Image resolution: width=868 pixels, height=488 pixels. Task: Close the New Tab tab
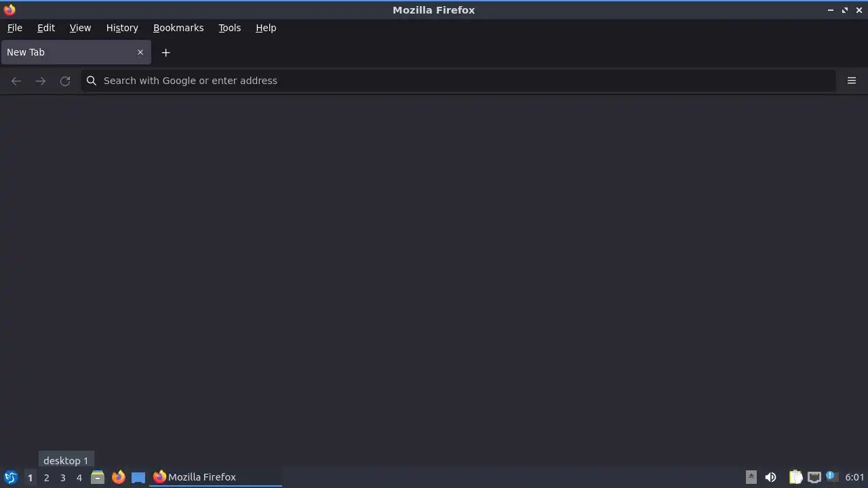coord(140,52)
